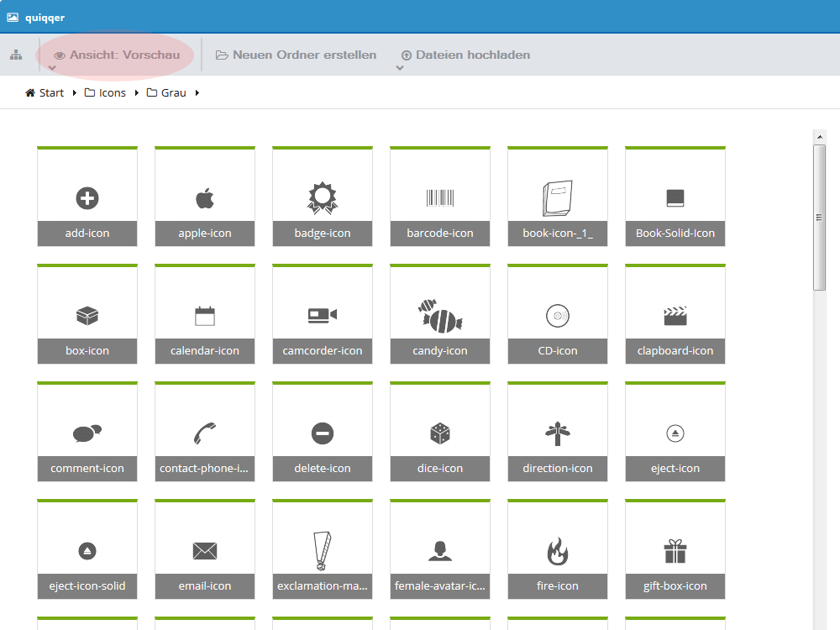Open the badge-icon image
The height and width of the screenshot is (630, 840).
pos(323,197)
